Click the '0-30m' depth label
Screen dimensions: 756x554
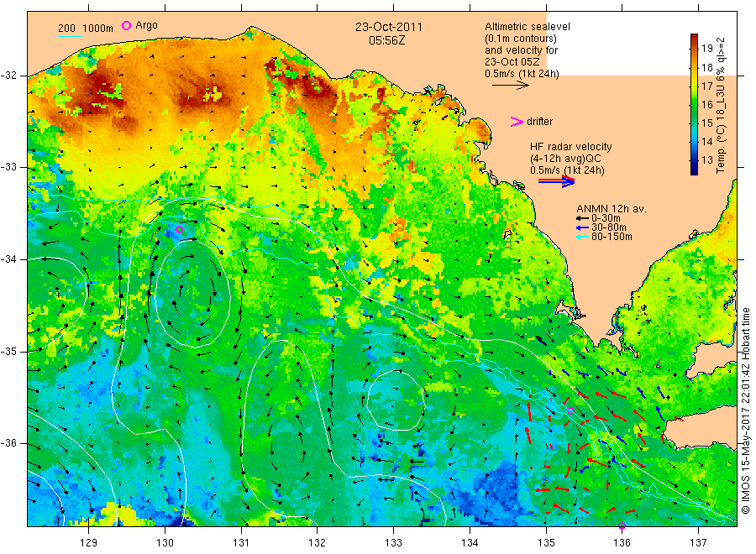[x=606, y=218]
